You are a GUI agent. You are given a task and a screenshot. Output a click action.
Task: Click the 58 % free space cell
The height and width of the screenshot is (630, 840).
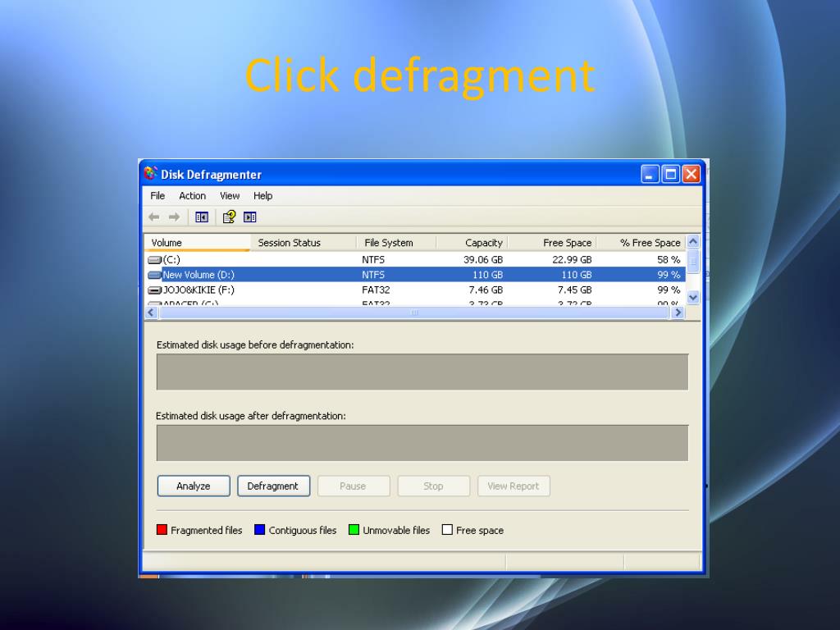coord(669,260)
